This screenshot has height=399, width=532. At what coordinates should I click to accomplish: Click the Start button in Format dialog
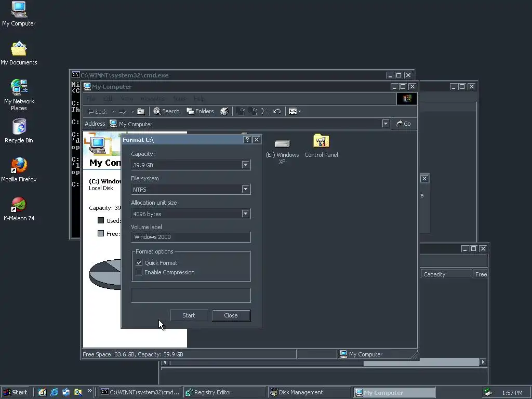click(189, 315)
